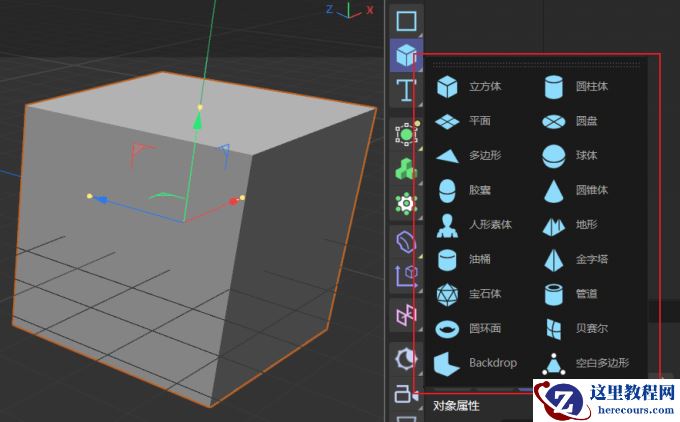Click the crescent light gear icon in toolbar
Viewport: 680px width, 422px height.
(406, 359)
